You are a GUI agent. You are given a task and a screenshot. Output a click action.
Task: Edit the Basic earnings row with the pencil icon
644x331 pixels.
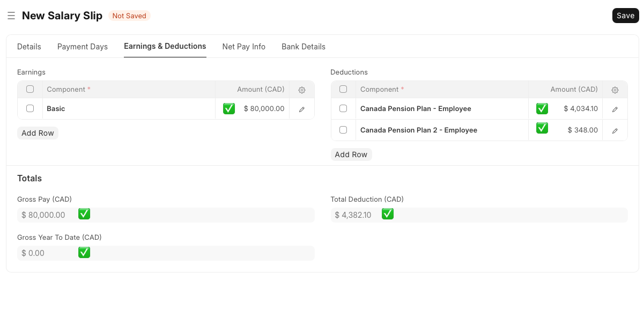click(302, 109)
